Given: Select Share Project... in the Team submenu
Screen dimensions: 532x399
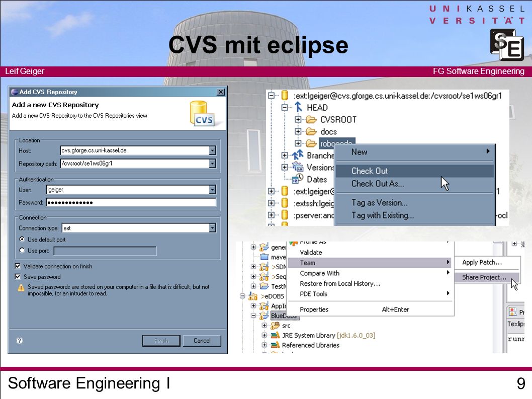Looking at the screenshot, I should pyautogui.click(x=487, y=277).
